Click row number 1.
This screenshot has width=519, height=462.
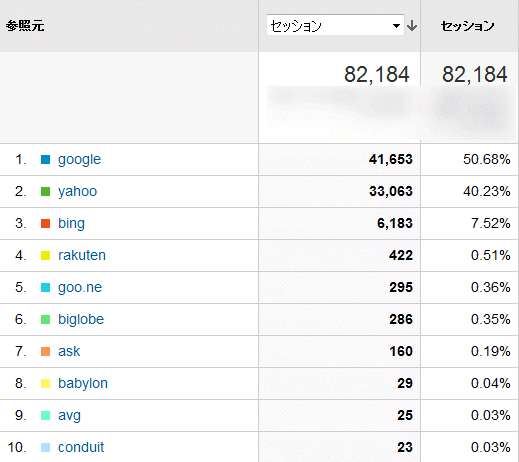pyautogui.click(x=21, y=160)
